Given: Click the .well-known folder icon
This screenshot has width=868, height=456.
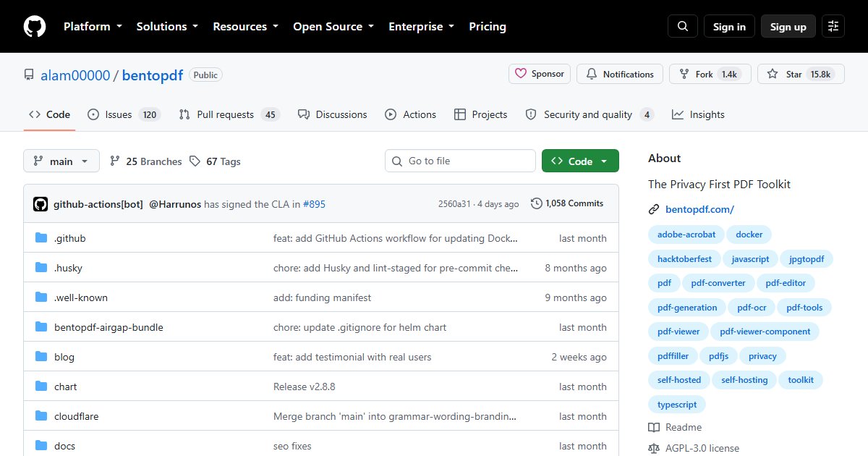Looking at the screenshot, I should [x=41, y=297].
